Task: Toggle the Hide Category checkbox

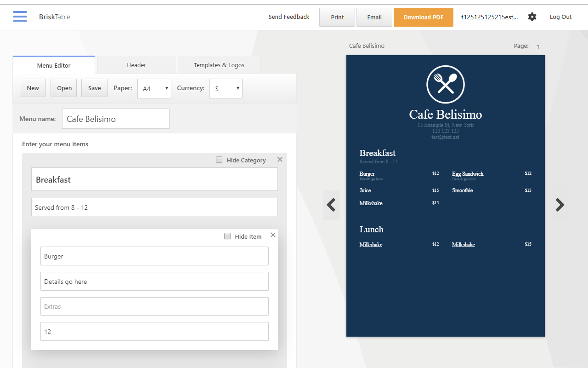Action: pyautogui.click(x=219, y=160)
